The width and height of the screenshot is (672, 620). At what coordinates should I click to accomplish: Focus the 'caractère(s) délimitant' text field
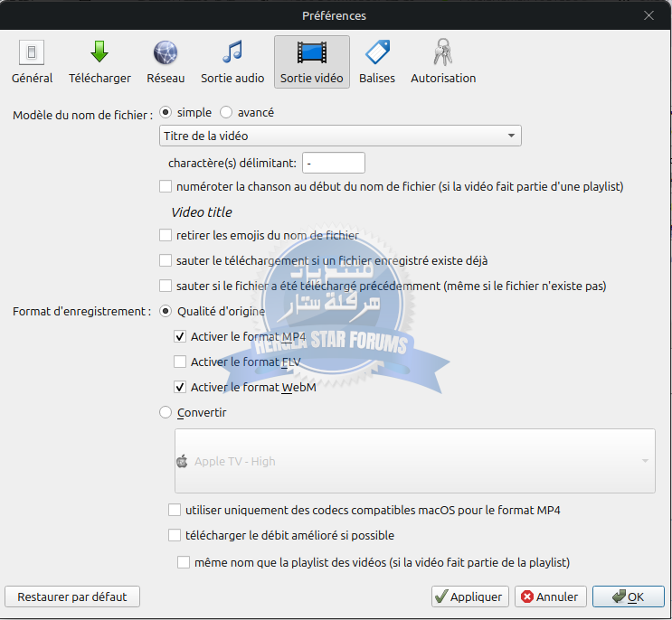333,163
